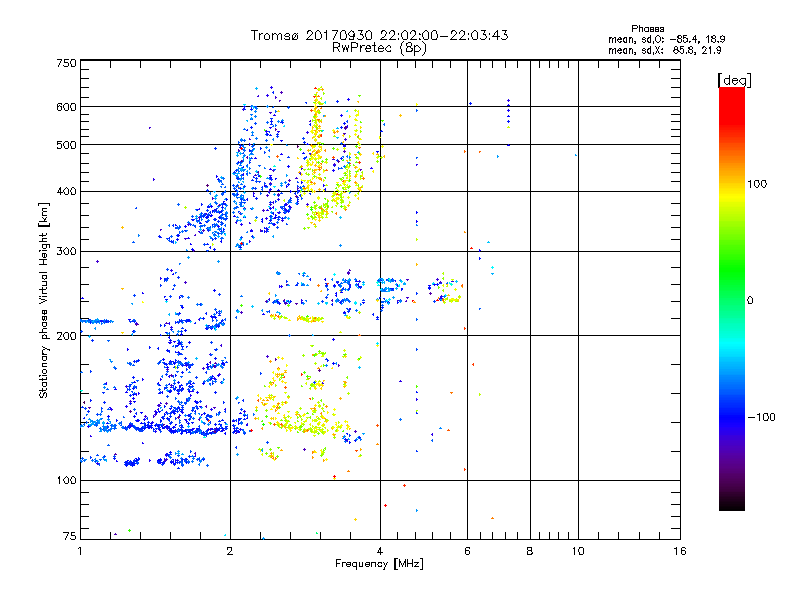Click the Stationary phase Virtual Height axis label
Screen dimensions: 800x600
(x=43, y=300)
